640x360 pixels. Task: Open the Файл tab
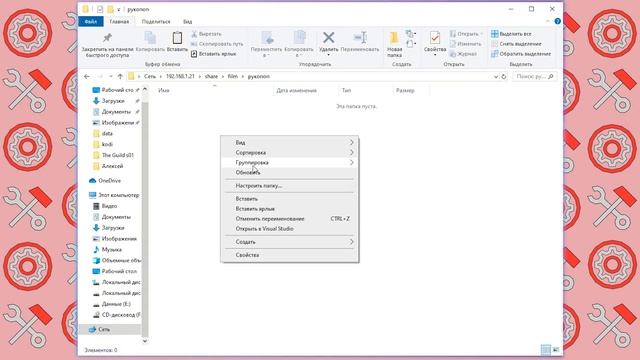pos(91,21)
